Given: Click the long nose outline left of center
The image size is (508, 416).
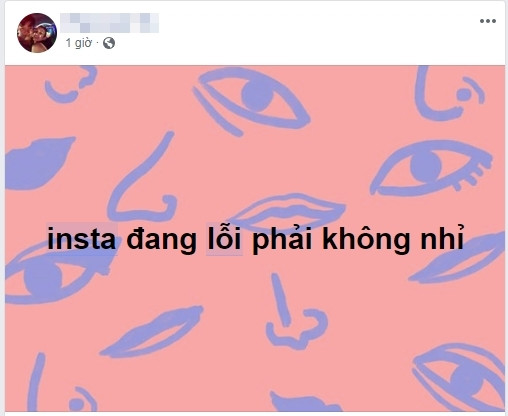Looking at the screenshot, I should tap(142, 178).
